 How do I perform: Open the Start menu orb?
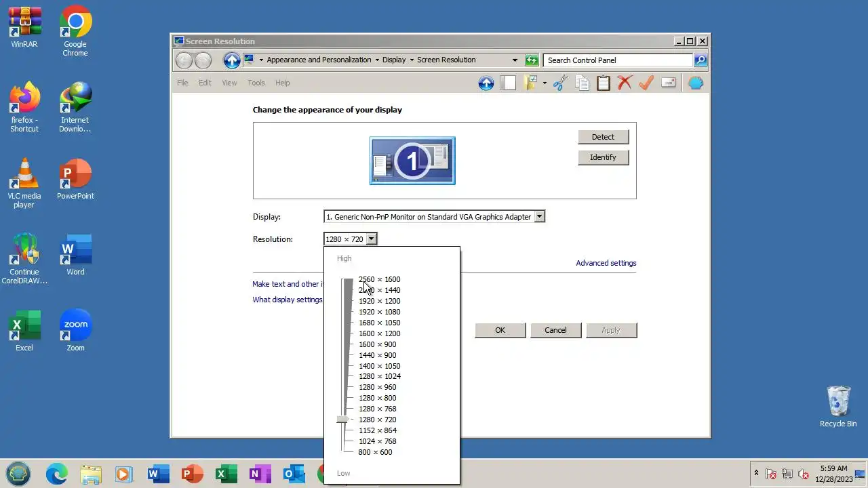point(18,474)
